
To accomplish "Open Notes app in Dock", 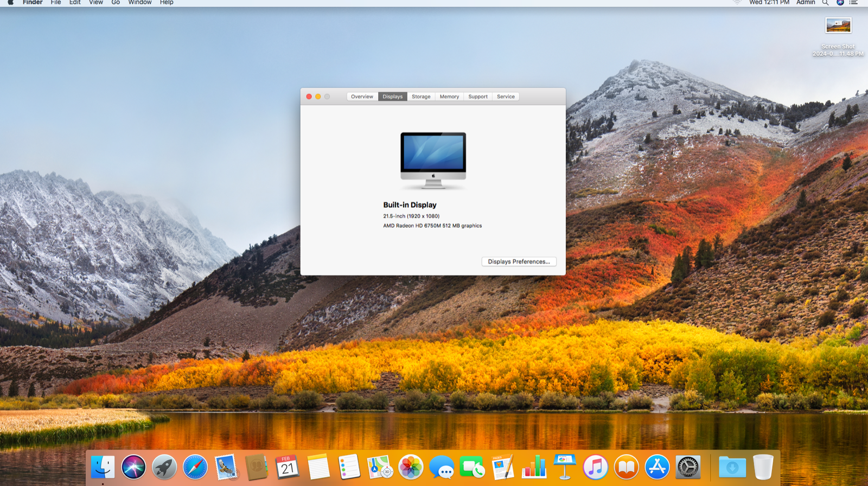I will 318,467.
